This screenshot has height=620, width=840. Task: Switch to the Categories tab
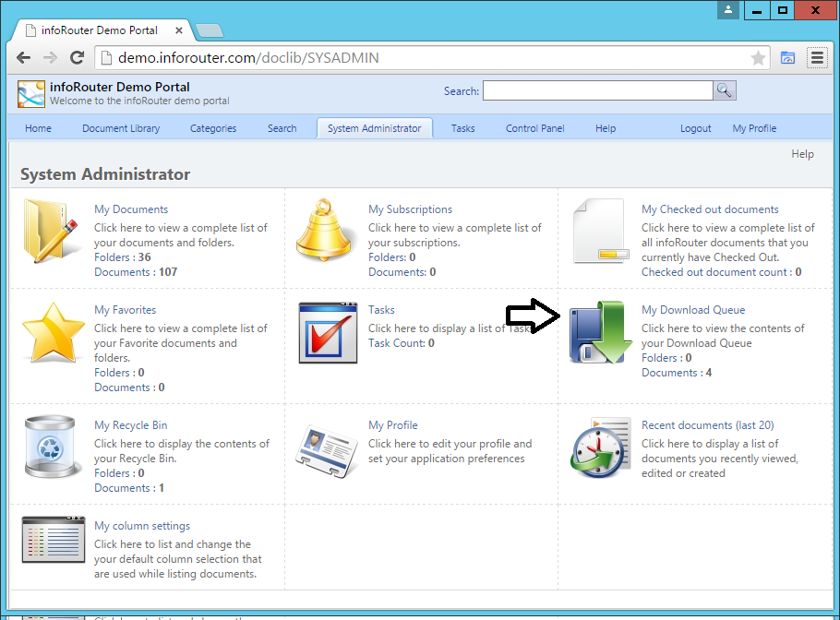click(x=213, y=128)
